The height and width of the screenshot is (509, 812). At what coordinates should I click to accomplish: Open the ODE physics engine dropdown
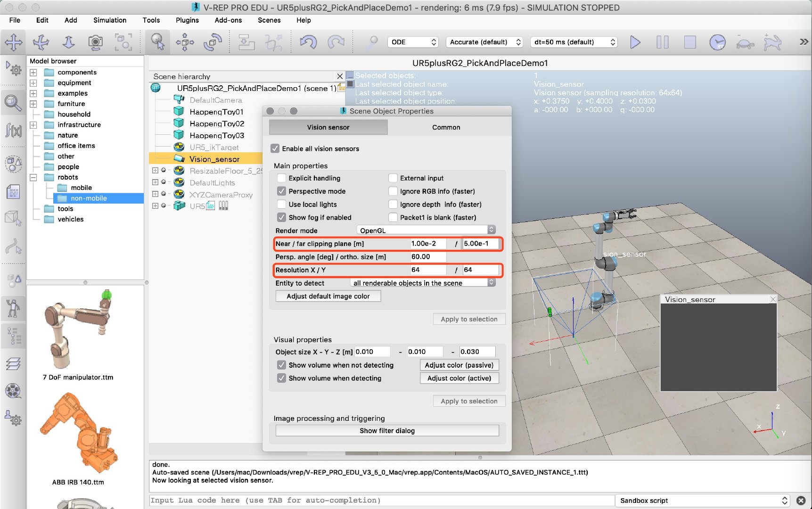click(x=412, y=42)
